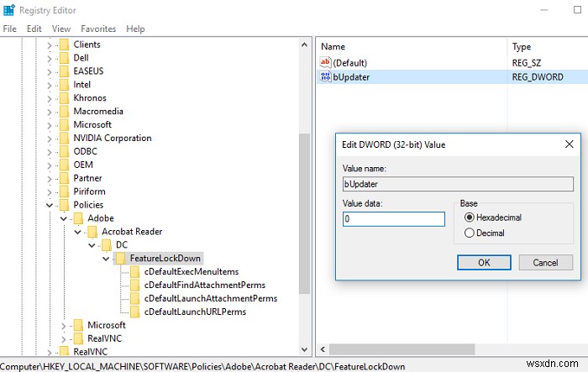Click the OEM folder icon

[x=65, y=165]
